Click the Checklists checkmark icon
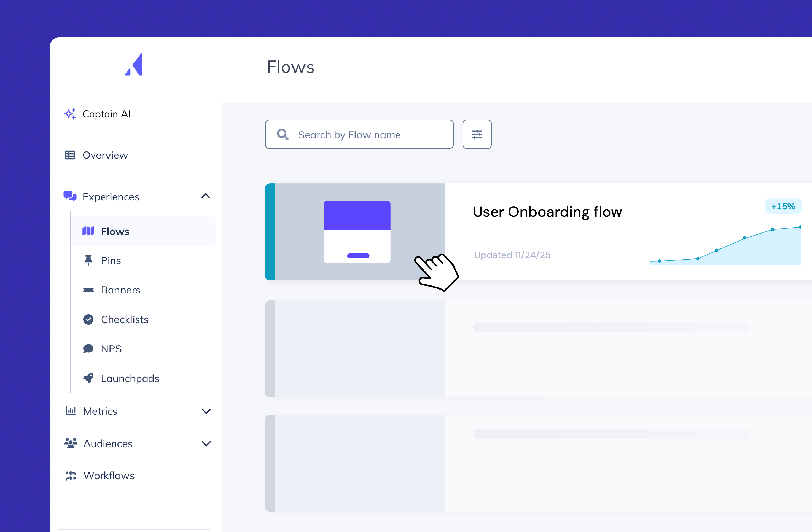 click(x=88, y=319)
